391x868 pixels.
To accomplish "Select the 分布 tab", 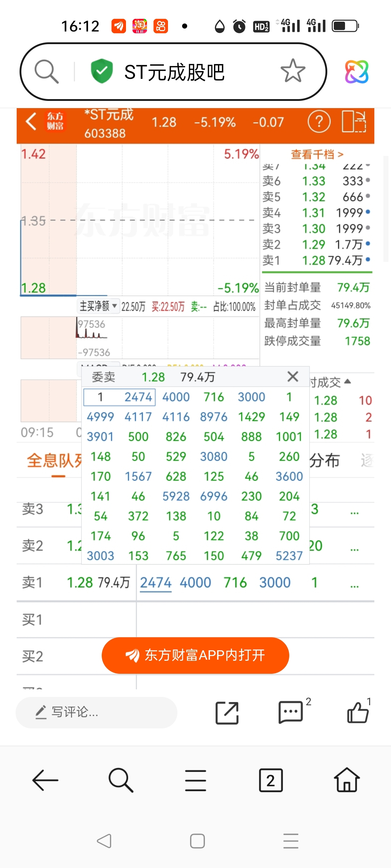I will (324, 461).
